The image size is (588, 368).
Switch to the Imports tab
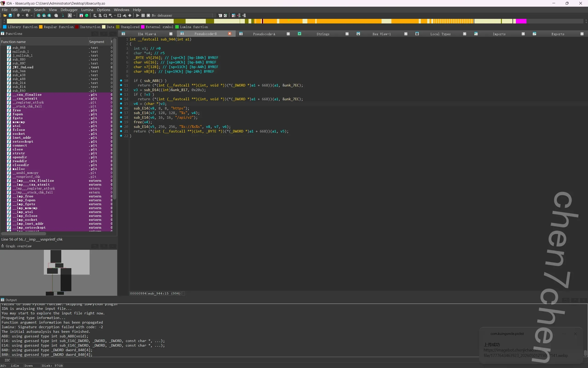point(499,34)
